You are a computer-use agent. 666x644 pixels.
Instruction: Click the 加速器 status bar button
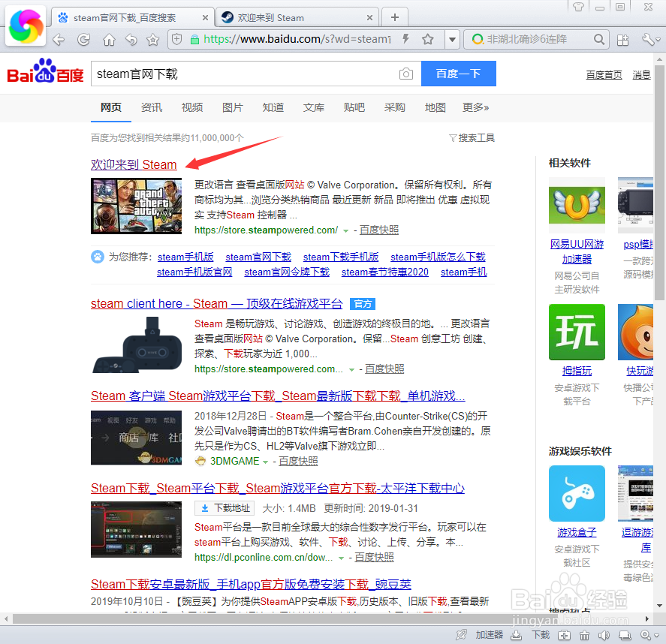[x=481, y=635]
